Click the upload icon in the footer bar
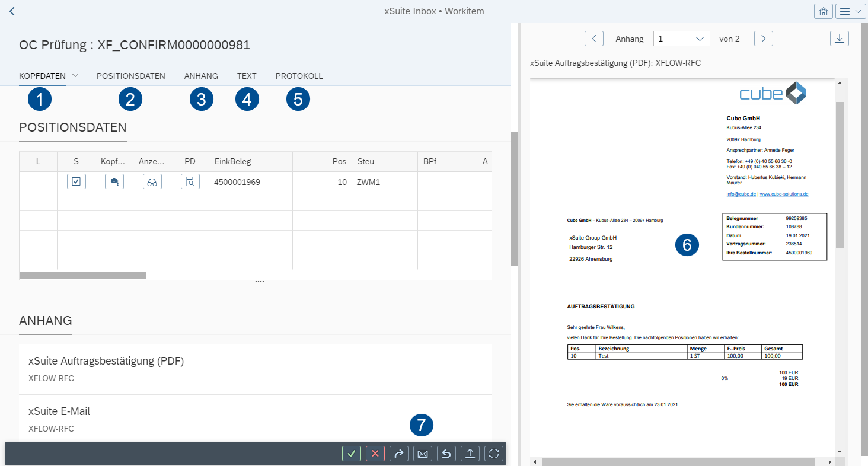This screenshot has height=466, width=868. [x=470, y=454]
